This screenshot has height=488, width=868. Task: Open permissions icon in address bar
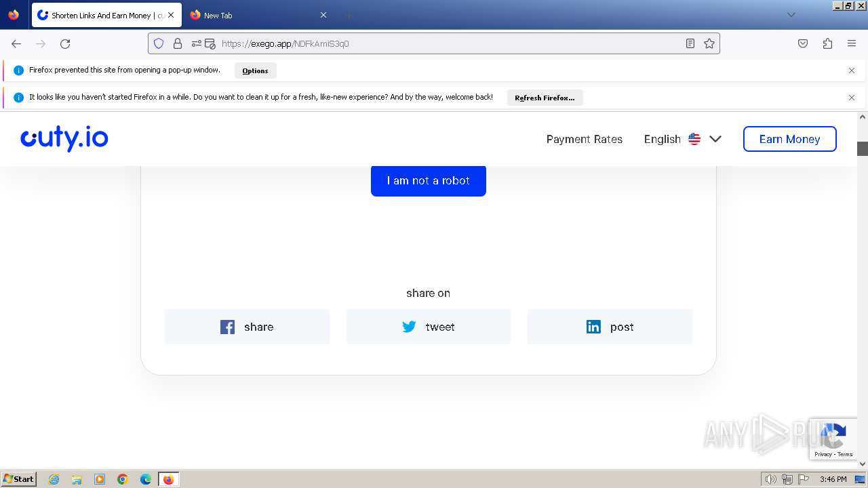(x=197, y=43)
